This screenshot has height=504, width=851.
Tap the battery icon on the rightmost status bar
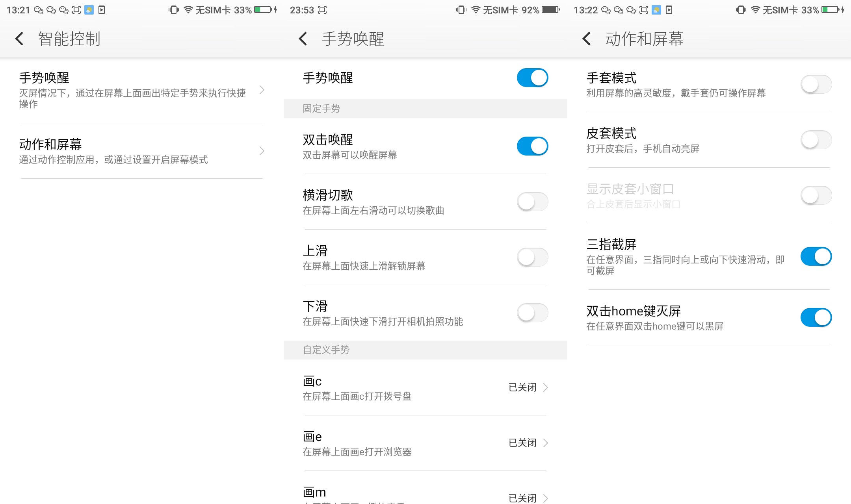click(x=829, y=10)
